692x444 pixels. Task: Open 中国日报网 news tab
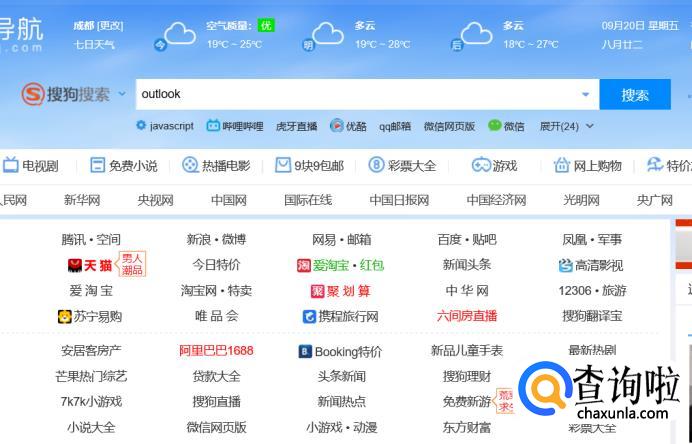[399, 200]
